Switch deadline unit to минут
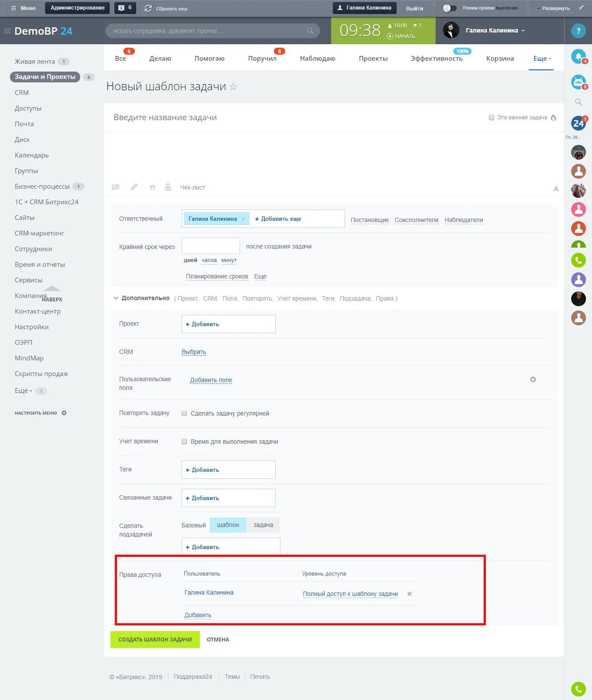The image size is (592, 700). pyautogui.click(x=229, y=260)
